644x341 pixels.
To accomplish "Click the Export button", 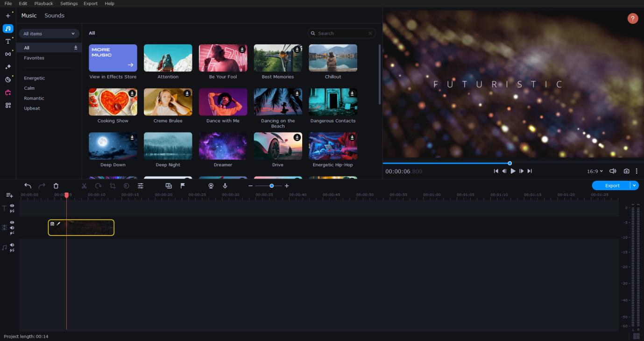I will 612,185.
